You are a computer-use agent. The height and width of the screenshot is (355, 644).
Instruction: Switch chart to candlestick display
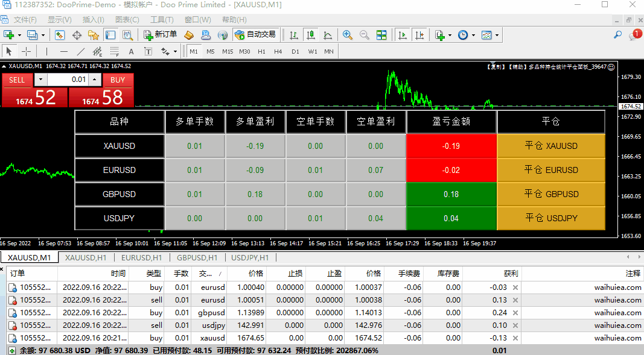(310, 35)
